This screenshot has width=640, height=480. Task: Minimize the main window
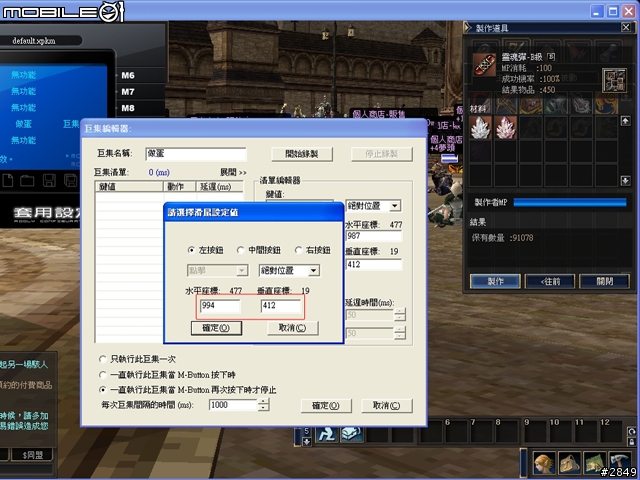[x=597, y=11]
